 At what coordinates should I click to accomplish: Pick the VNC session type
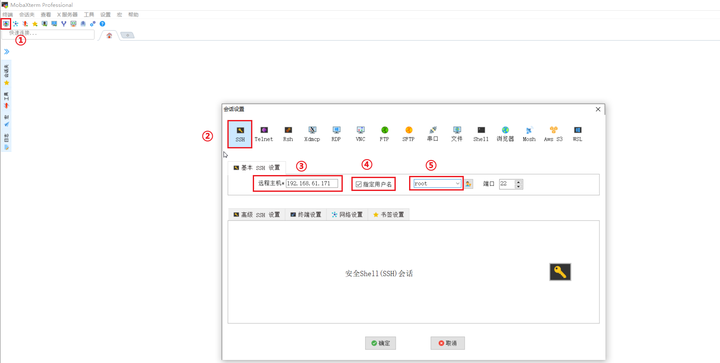[360, 134]
